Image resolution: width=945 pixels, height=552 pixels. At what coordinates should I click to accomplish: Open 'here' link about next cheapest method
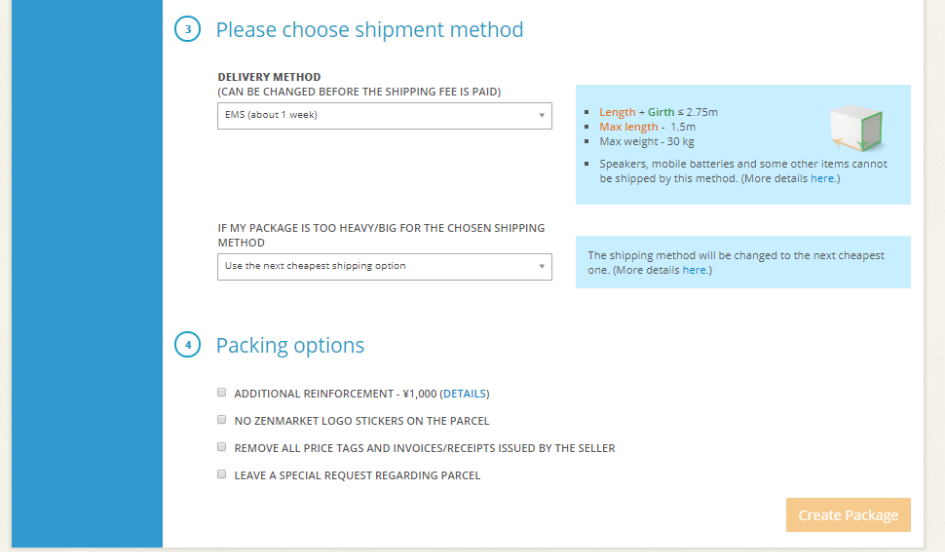(x=694, y=270)
